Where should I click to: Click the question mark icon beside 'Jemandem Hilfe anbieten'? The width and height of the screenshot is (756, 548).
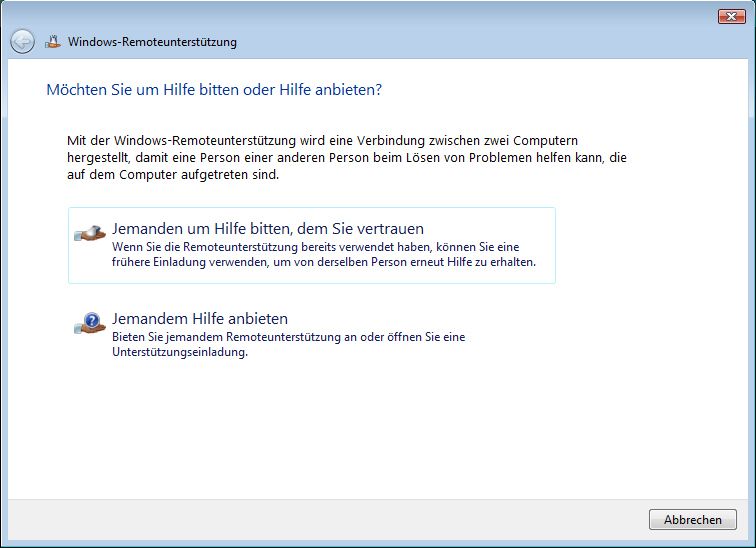click(x=90, y=323)
